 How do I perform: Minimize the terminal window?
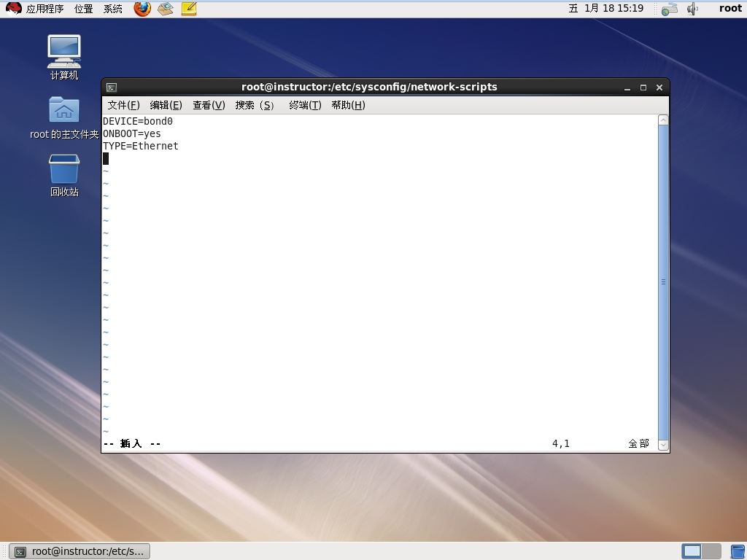coord(627,87)
